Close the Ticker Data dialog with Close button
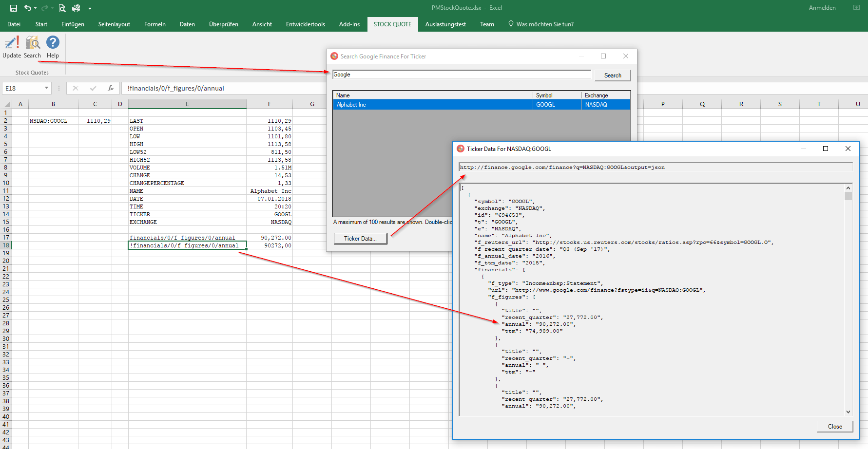The image size is (868, 449). point(834,426)
